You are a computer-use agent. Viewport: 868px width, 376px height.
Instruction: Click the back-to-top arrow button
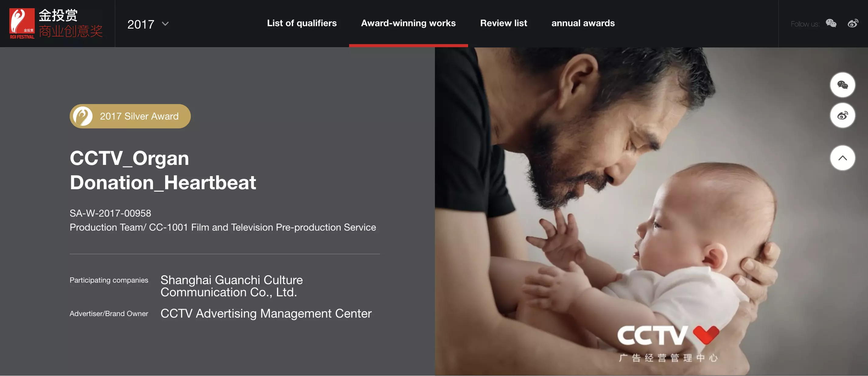842,158
